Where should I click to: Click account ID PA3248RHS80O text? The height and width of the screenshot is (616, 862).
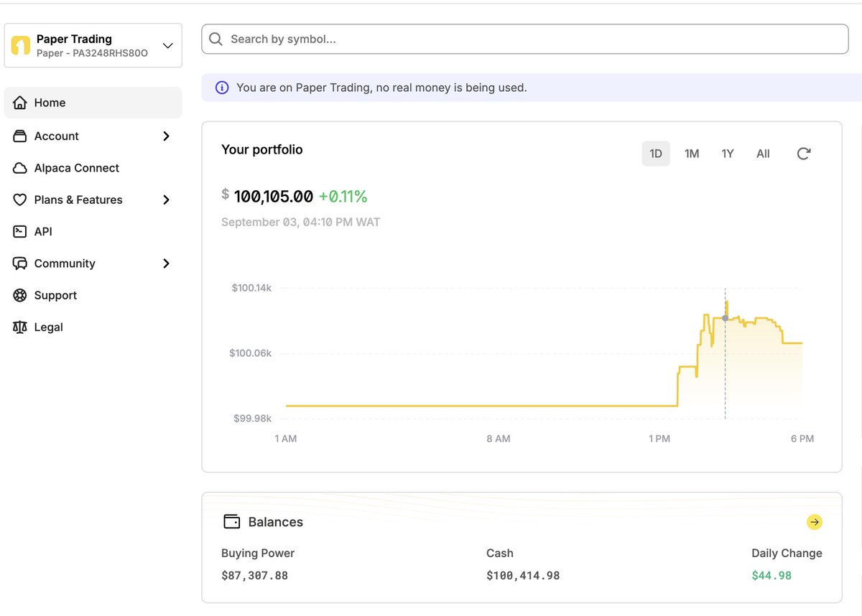[x=110, y=53]
